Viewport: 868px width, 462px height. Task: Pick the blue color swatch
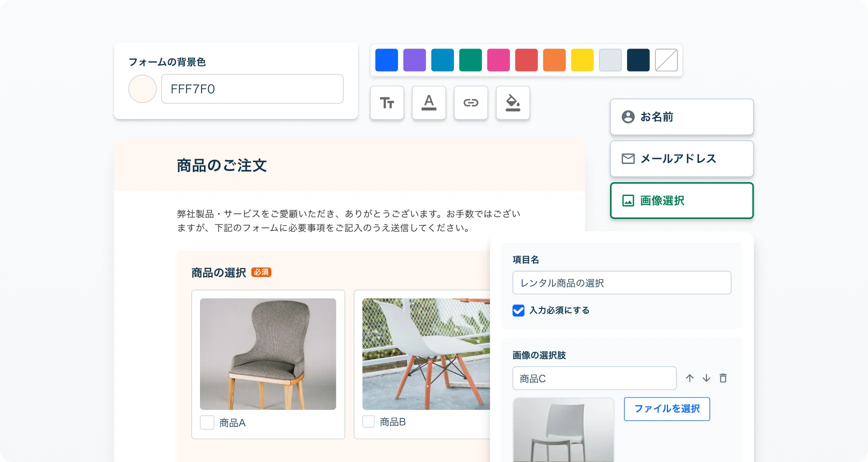(386, 60)
